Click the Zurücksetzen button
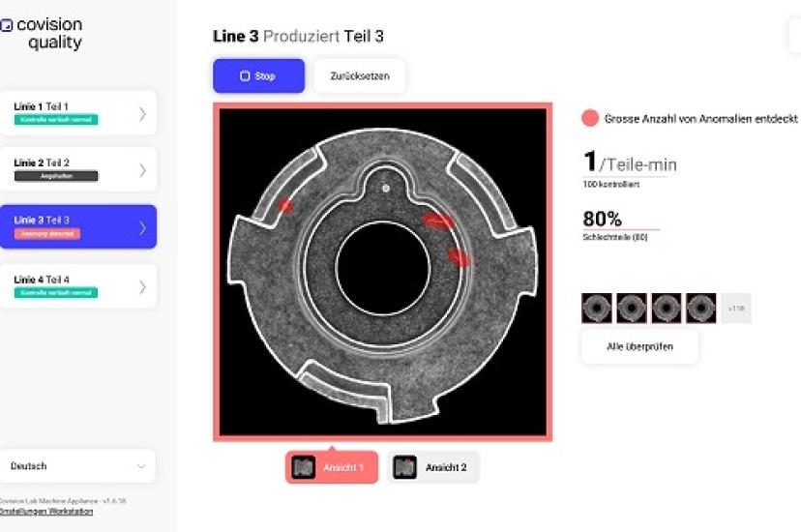Viewport: 801px width, 532px height. [x=360, y=76]
